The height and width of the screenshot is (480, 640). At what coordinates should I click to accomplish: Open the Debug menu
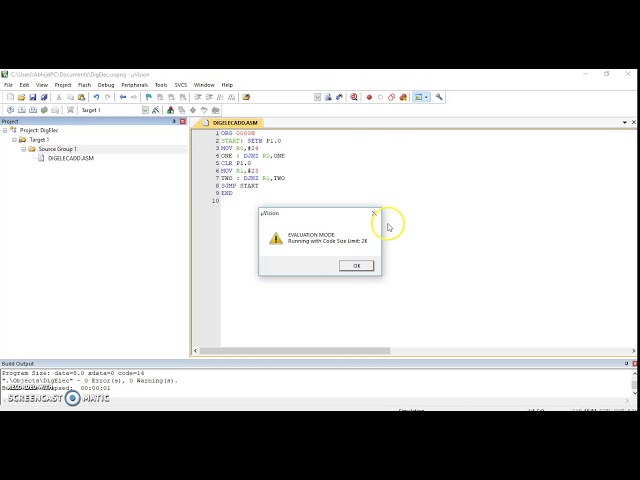click(105, 85)
